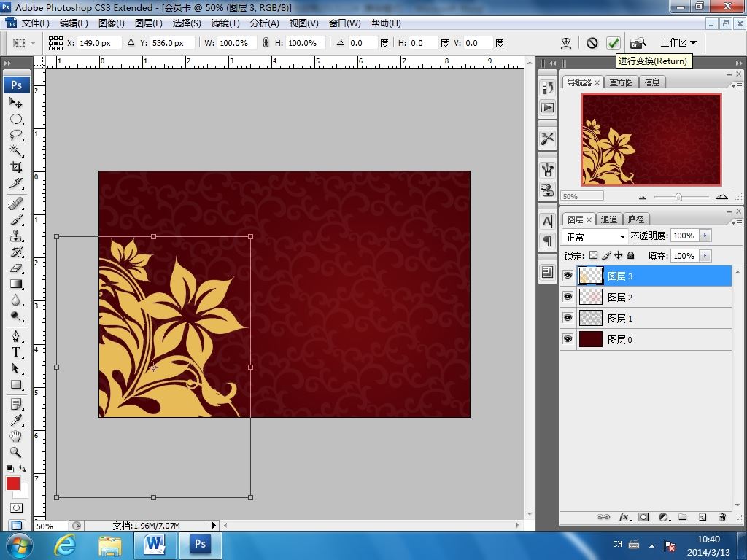Open the Tool Presets dock icon
747x560 pixels.
tap(548, 139)
